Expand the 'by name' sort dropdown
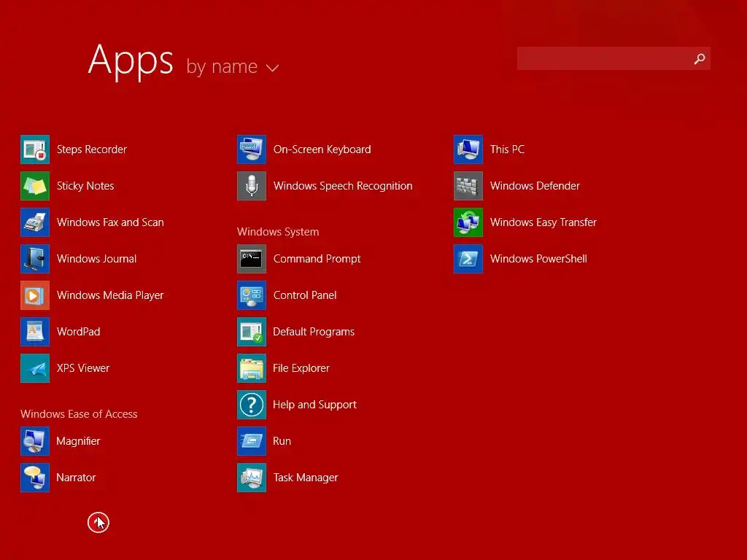 pyautogui.click(x=232, y=66)
